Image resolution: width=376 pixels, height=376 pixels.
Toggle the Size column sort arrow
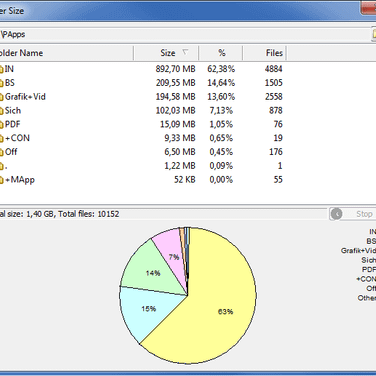(x=185, y=52)
